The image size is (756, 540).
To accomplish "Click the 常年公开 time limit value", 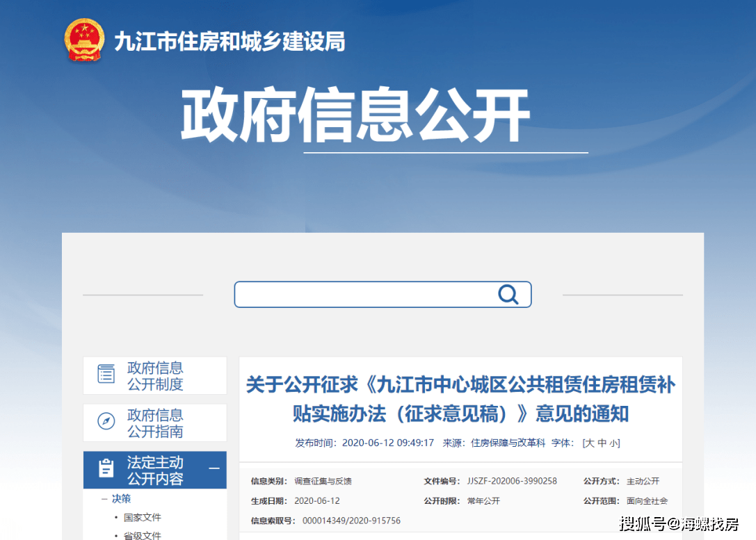I will coord(483,501).
